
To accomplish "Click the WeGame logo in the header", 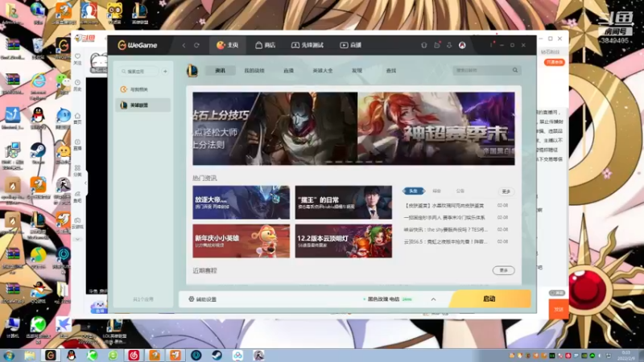I will [138, 45].
